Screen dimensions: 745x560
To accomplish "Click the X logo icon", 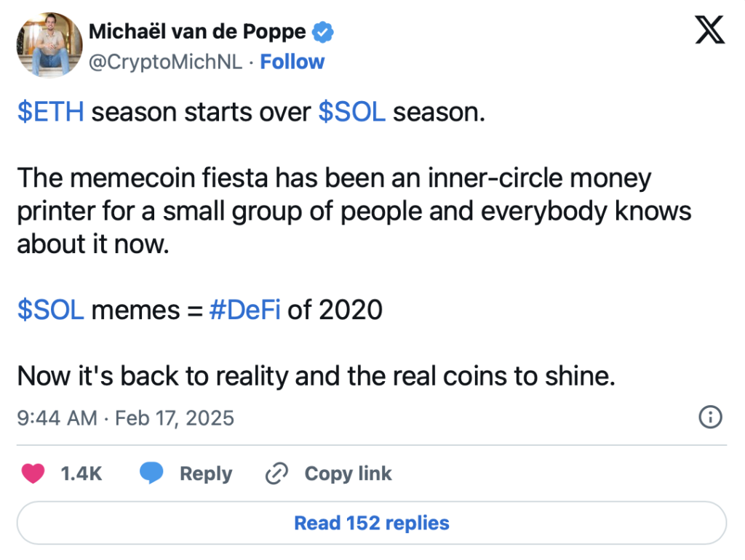I will coord(709,31).
